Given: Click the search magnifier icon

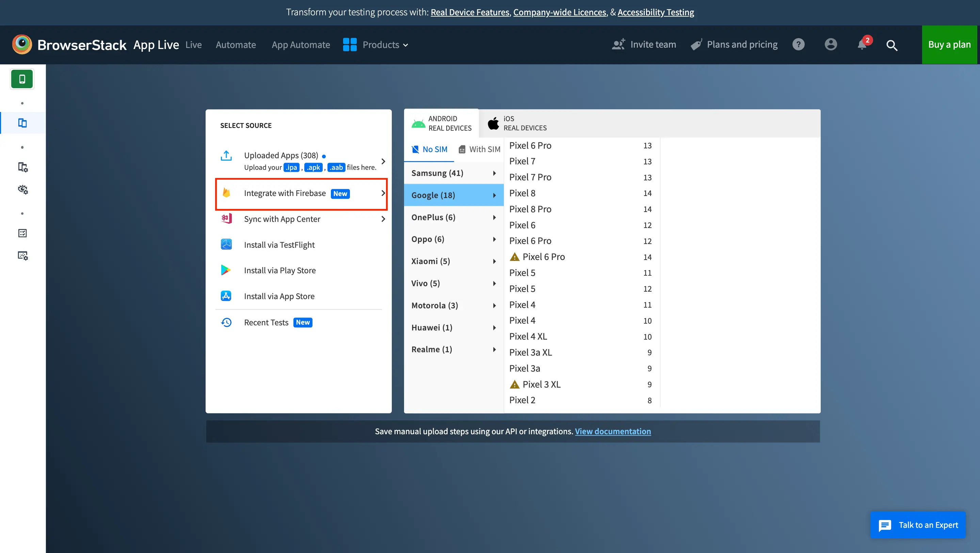Looking at the screenshot, I should click(x=892, y=45).
